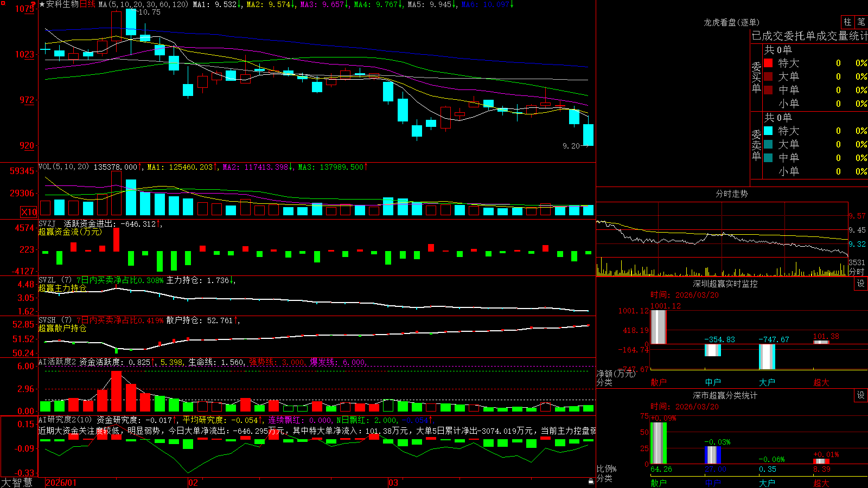Click the 中户 bar in 深圳超赢实时监控

712,350
